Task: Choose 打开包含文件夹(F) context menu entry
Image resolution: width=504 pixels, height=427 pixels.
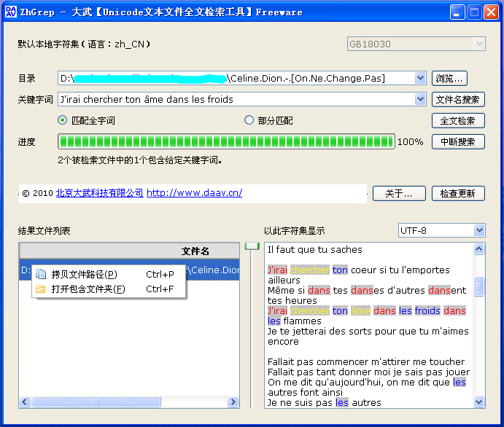Action: tap(109, 289)
